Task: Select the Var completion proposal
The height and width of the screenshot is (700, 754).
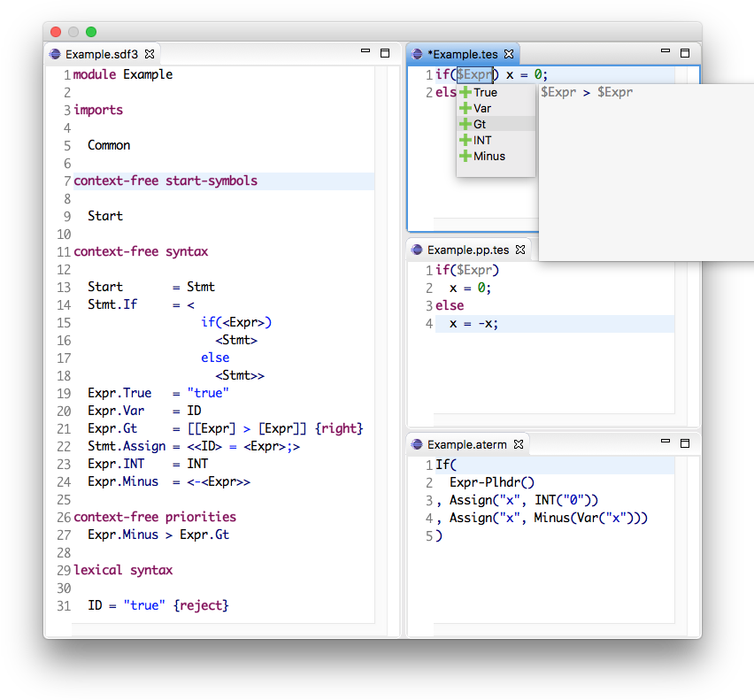Action: tap(496, 108)
